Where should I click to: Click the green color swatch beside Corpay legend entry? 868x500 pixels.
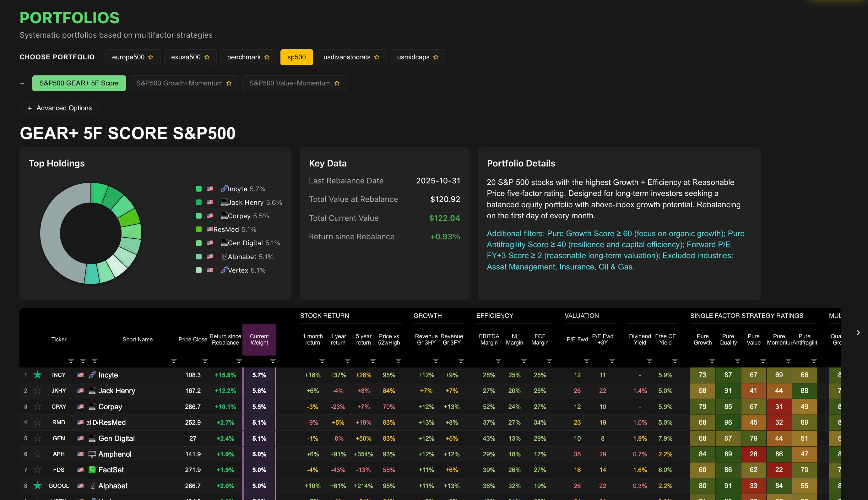pyautogui.click(x=198, y=216)
